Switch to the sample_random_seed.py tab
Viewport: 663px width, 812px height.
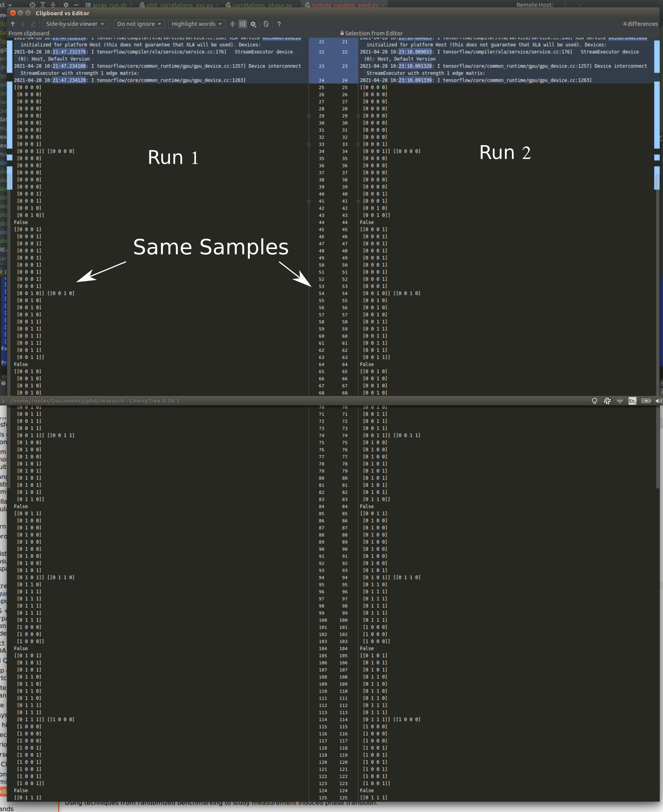344,5
